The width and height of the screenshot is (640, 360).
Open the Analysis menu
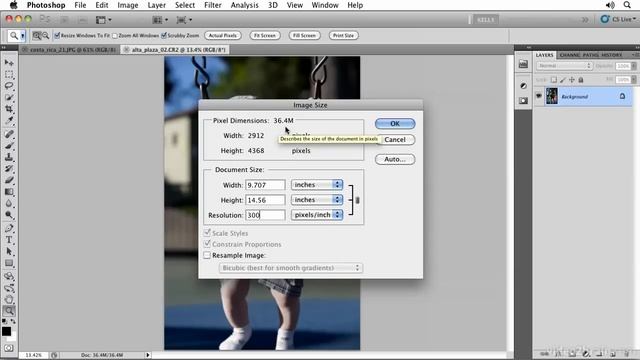pyautogui.click(x=245, y=5)
